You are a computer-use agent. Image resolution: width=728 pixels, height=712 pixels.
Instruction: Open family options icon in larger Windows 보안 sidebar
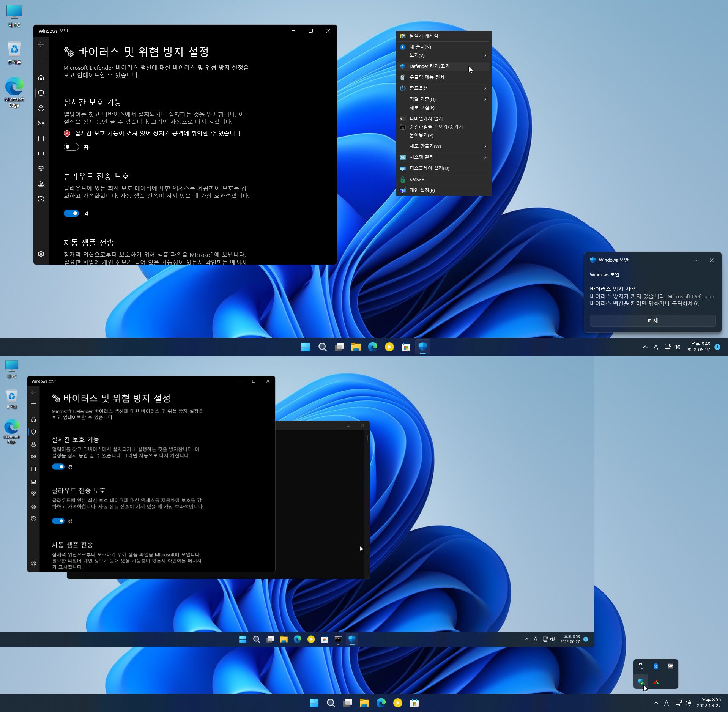point(41,184)
